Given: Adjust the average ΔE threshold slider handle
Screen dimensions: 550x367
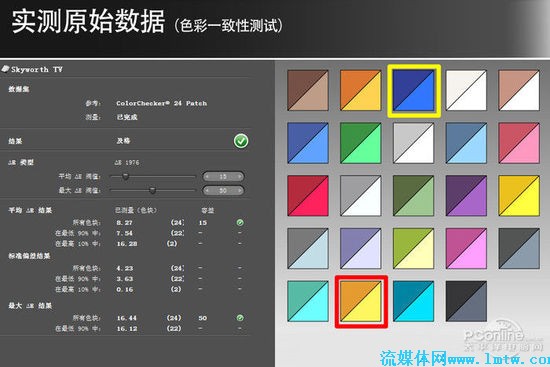Looking at the screenshot, I should tap(125, 176).
